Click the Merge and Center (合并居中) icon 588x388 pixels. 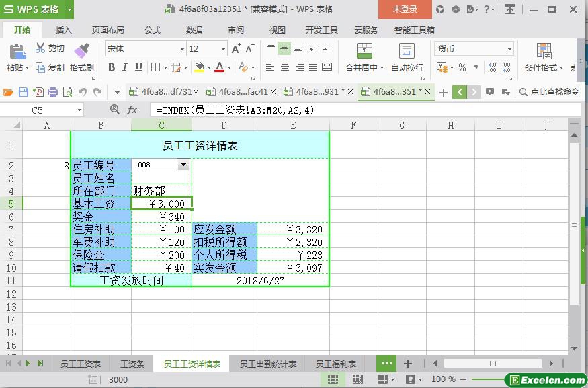(x=364, y=51)
